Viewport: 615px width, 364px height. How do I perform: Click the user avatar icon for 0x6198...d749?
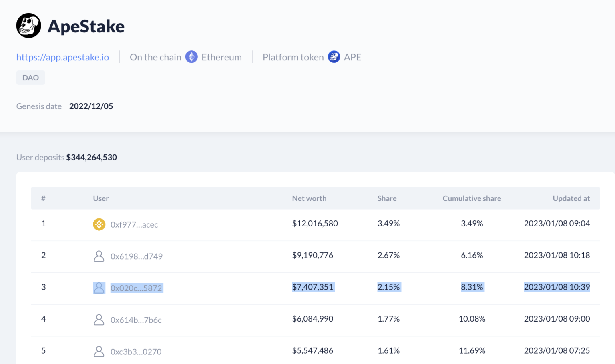coord(99,256)
